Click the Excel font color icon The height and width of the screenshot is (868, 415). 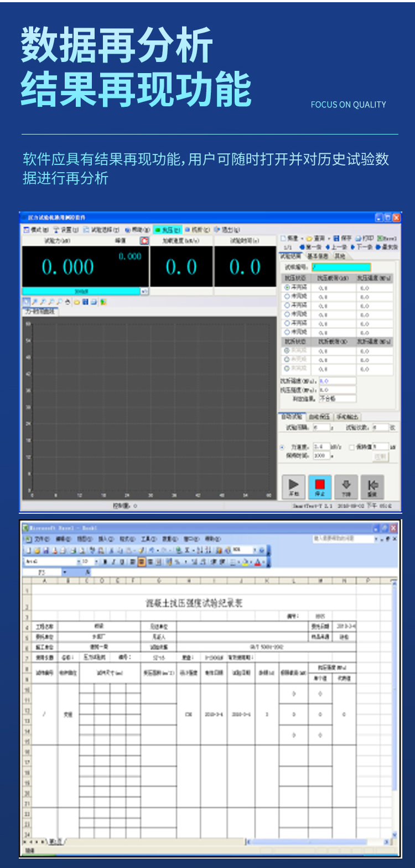[258, 562]
